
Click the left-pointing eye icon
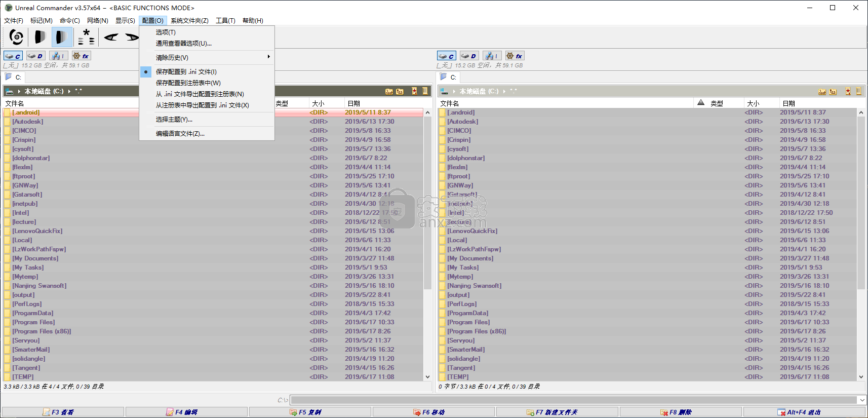click(111, 37)
